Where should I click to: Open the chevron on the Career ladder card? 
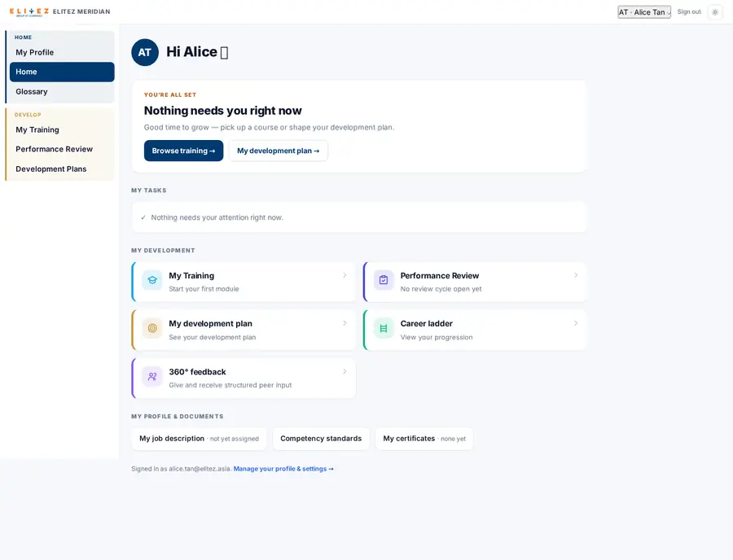[576, 323]
